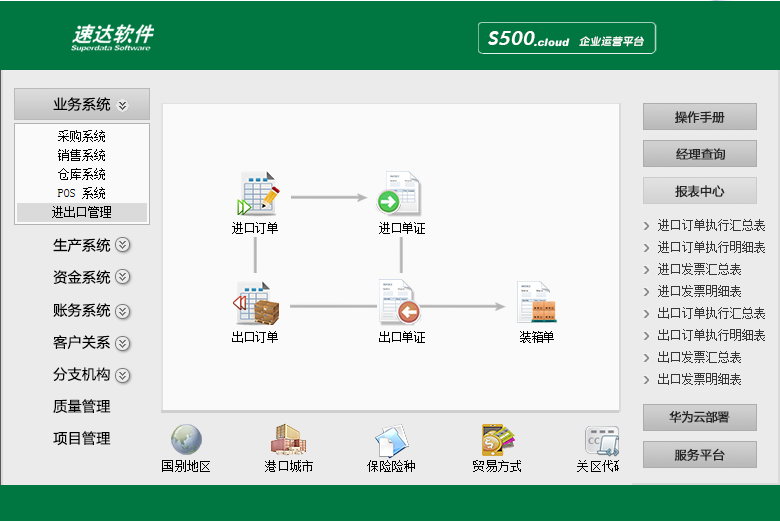Open the 进口订单执行明细表 report
Image resolution: width=780 pixels, height=522 pixels.
click(x=711, y=247)
